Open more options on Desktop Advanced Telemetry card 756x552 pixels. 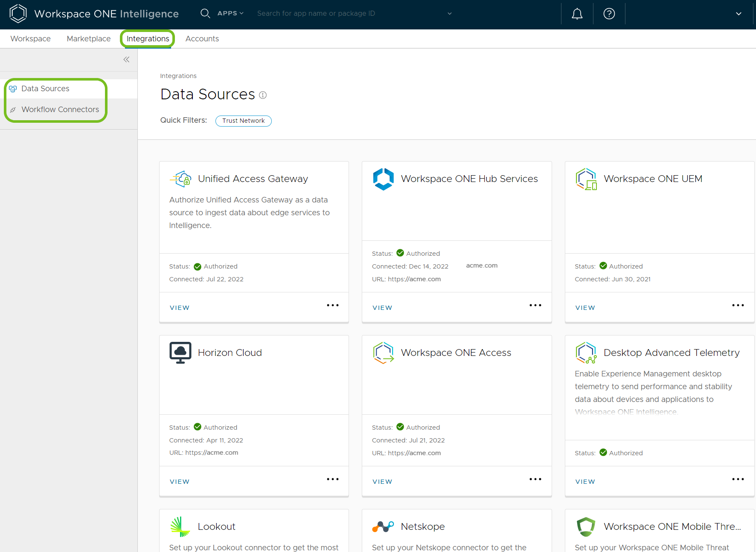[738, 479]
